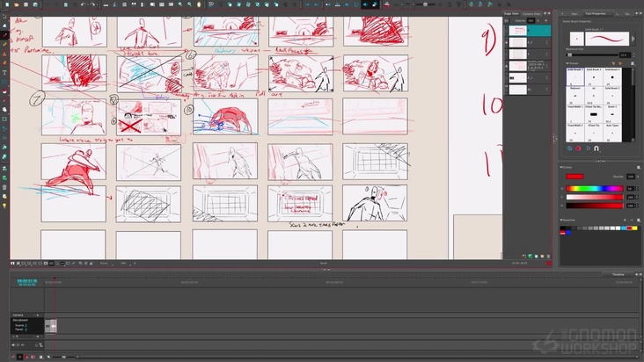The image size is (644, 362).
Task: Toggle the light bulb light table icon
Action: point(4,206)
